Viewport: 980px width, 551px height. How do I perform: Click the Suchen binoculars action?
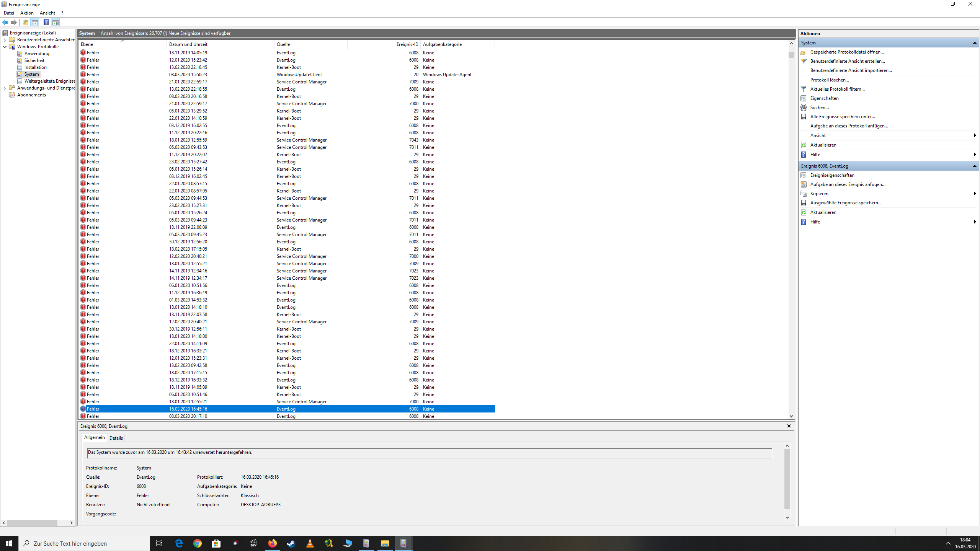[804, 108]
